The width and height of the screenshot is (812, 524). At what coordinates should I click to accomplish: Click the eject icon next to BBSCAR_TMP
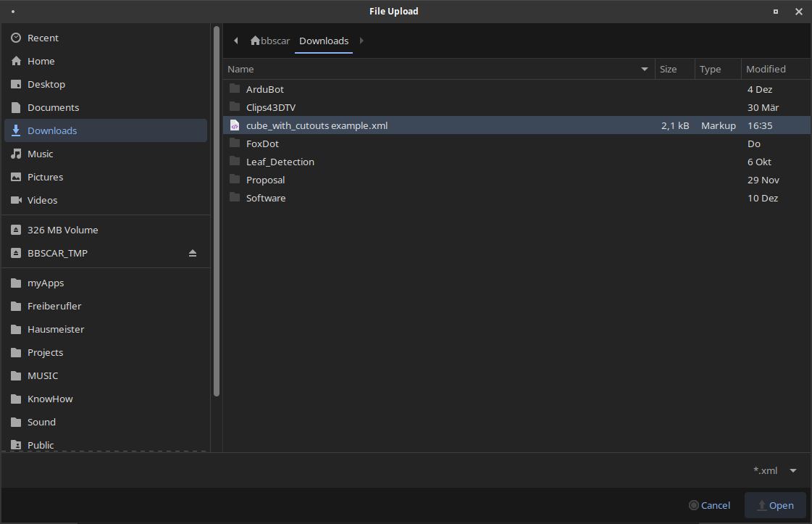[x=193, y=253]
